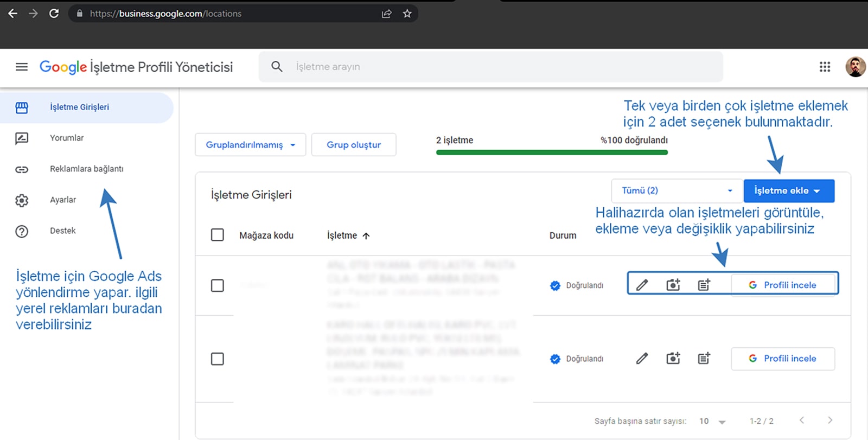The height and width of the screenshot is (440, 868).
Task: Open Ayarlar in sidebar
Action: coord(63,200)
